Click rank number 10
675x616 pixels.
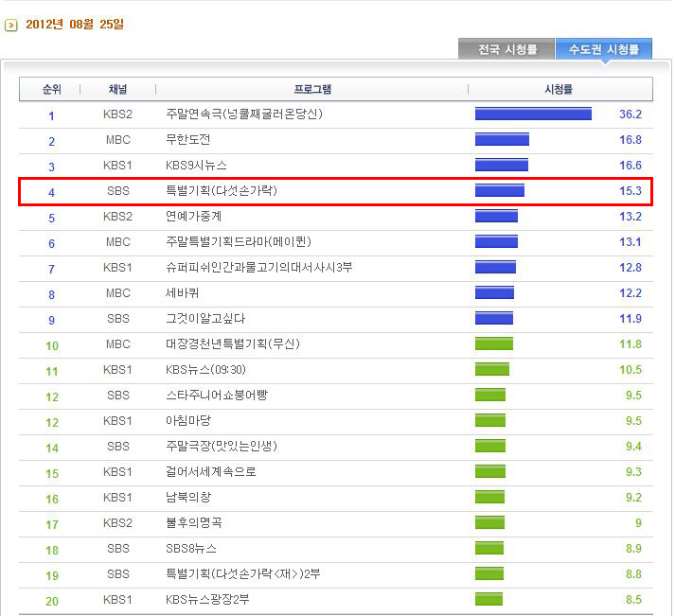pyautogui.click(x=52, y=346)
